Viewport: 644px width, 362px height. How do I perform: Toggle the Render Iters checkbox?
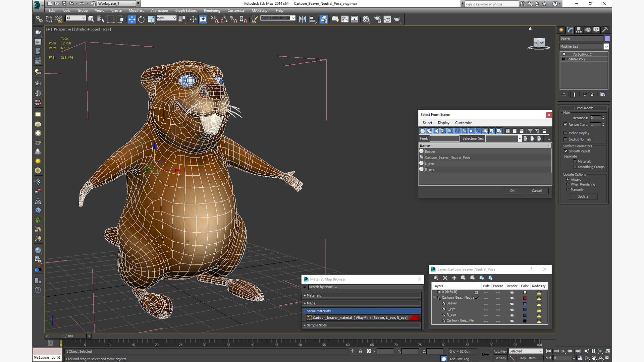tap(566, 124)
